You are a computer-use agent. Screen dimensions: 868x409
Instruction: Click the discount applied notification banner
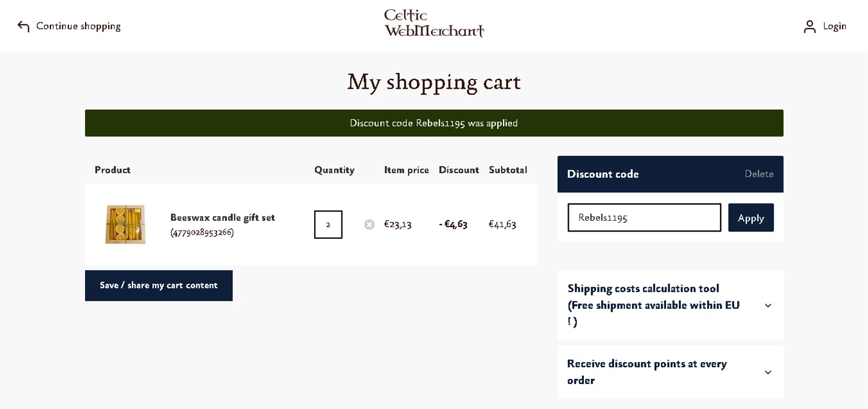(x=434, y=123)
